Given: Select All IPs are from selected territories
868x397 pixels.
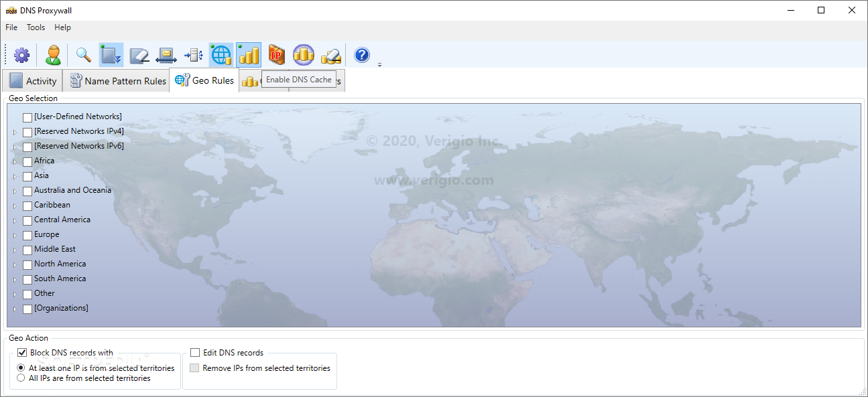Looking at the screenshot, I should point(21,378).
